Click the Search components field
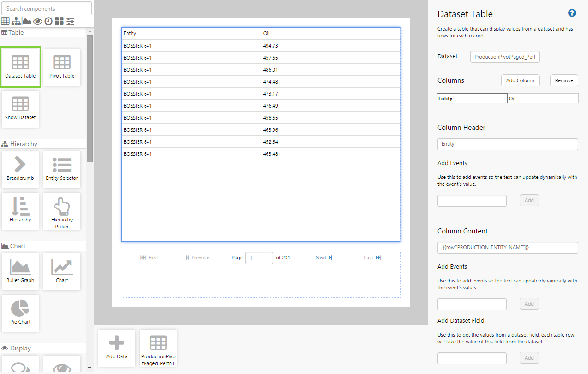 point(46,8)
